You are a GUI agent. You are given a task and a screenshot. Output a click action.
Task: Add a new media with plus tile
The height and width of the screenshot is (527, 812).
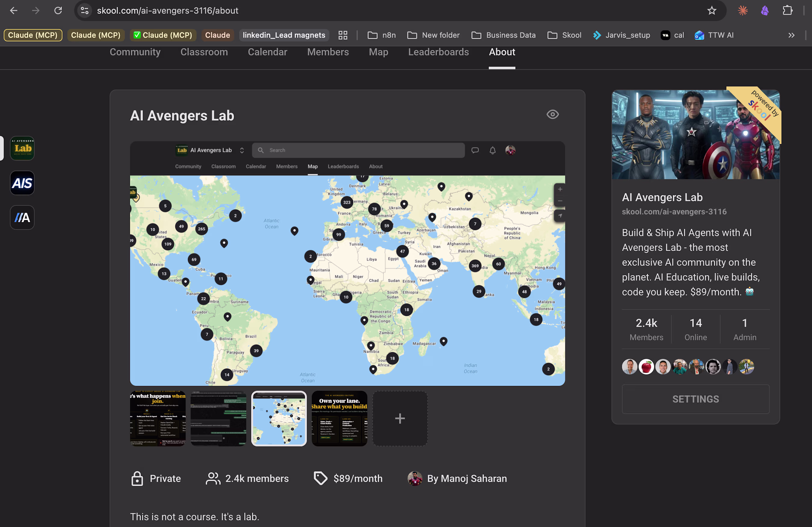pos(399,418)
